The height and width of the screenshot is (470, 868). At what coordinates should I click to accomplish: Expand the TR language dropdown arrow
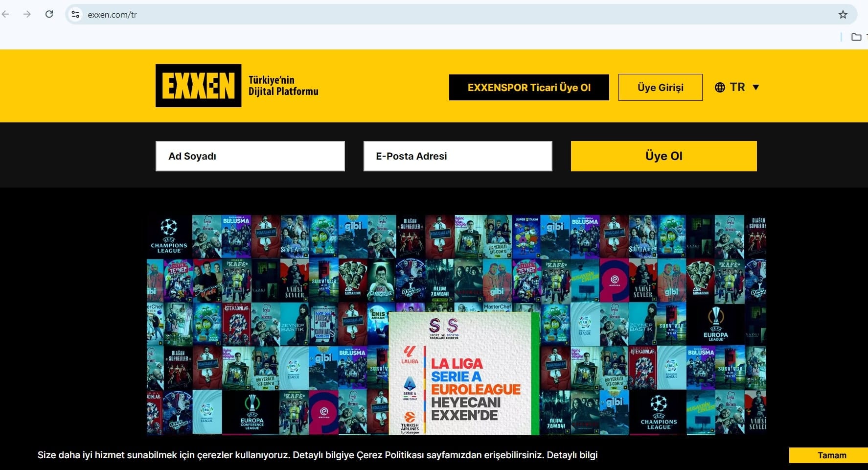[755, 88]
